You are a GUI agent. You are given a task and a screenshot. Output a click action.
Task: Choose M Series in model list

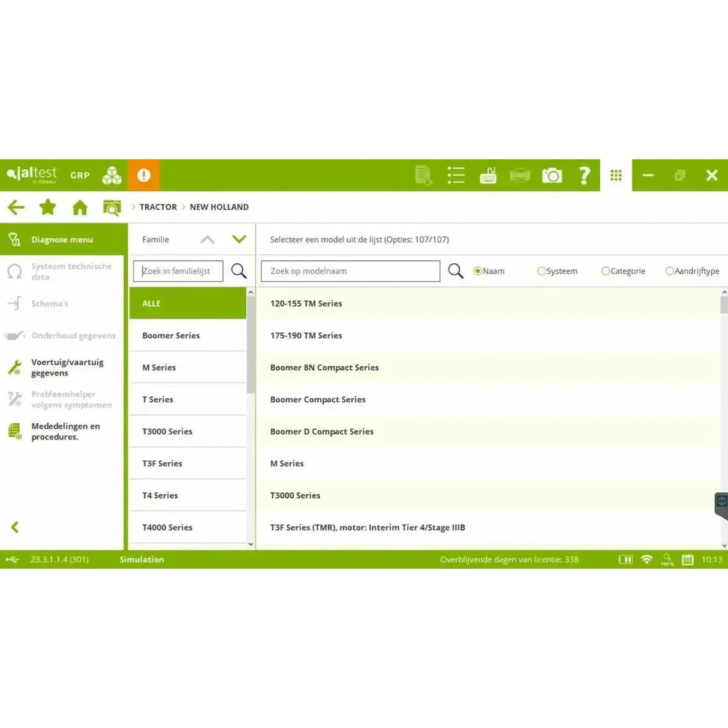click(x=489, y=463)
